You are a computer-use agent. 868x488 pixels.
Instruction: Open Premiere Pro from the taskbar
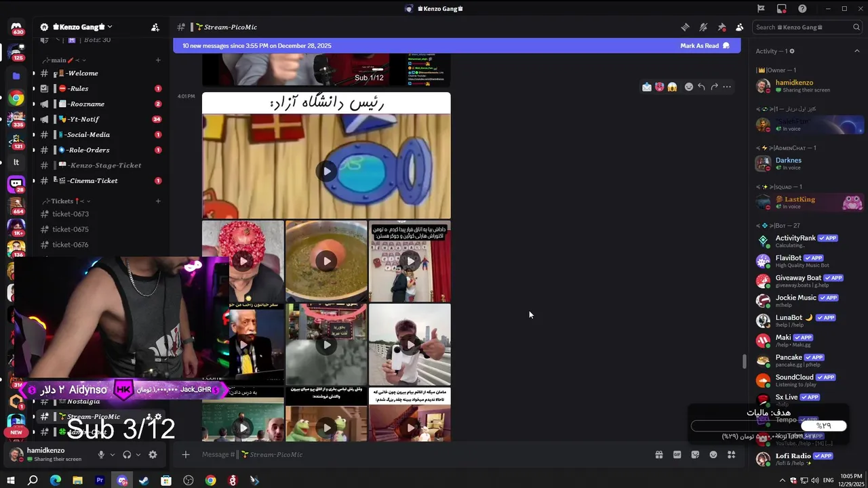tap(100, 481)
